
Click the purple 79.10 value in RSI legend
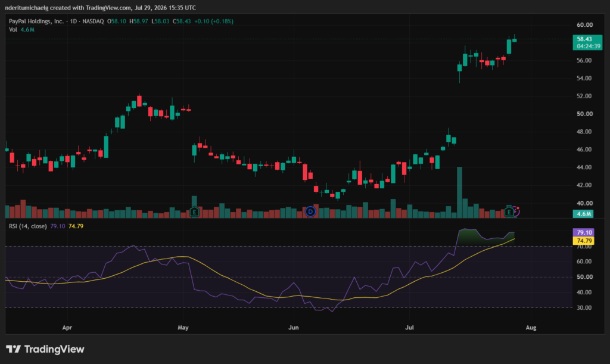coord(58,226)
